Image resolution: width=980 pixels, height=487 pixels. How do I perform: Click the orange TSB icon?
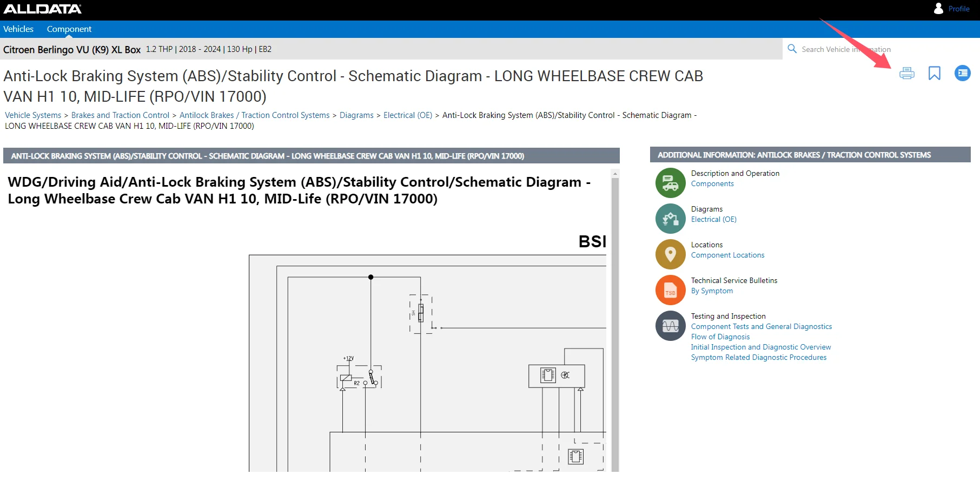pos(671,290)
